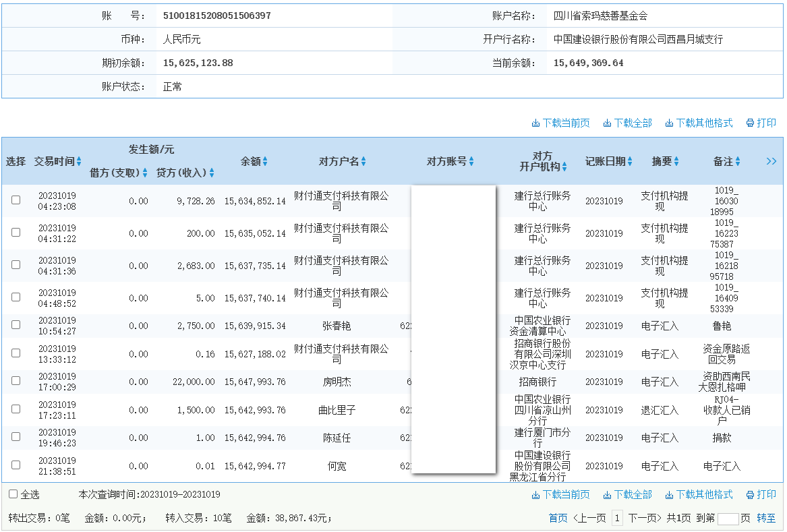
Task: Click counterparty name 何宽
Action: 337,466
